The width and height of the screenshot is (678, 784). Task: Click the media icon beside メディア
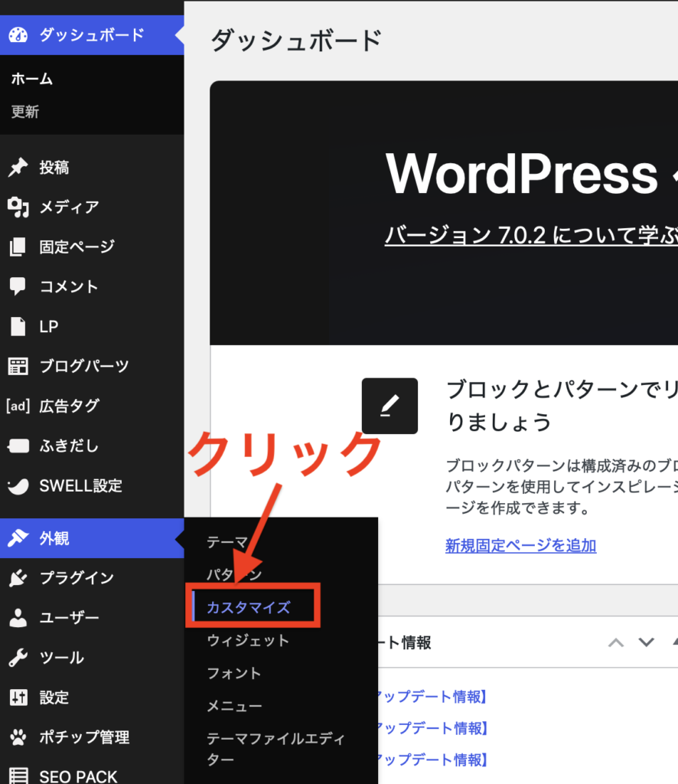click(x=18, y=207)
